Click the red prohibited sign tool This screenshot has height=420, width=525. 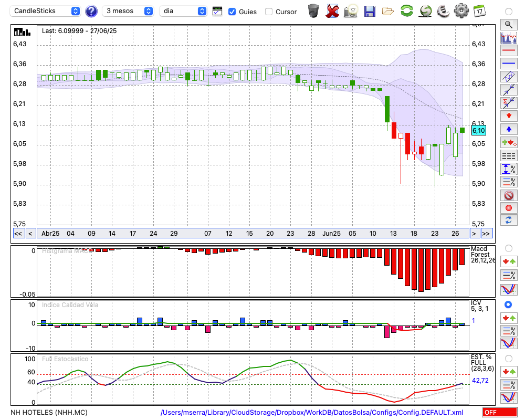coord(509,195)
